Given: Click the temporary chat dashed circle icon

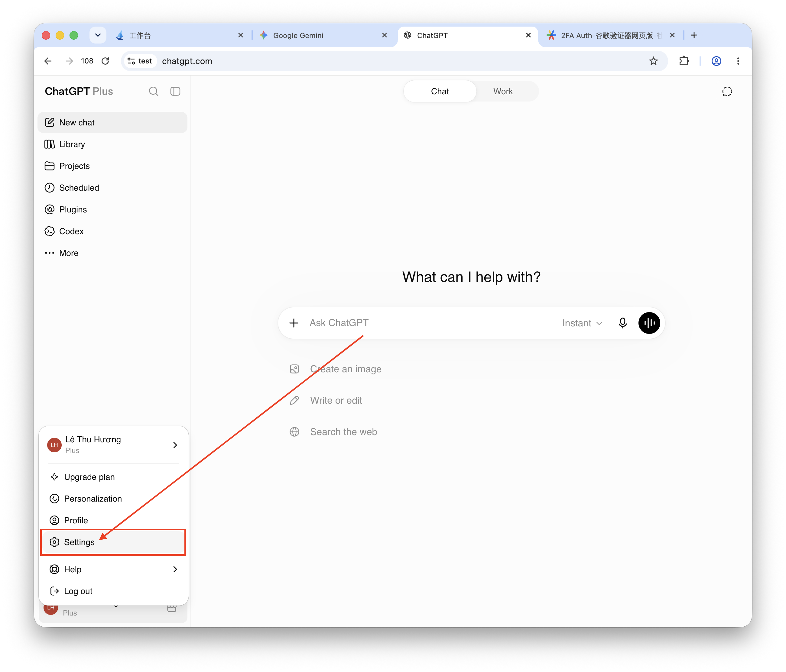Looking at the screenshot, I should [727, 91].
